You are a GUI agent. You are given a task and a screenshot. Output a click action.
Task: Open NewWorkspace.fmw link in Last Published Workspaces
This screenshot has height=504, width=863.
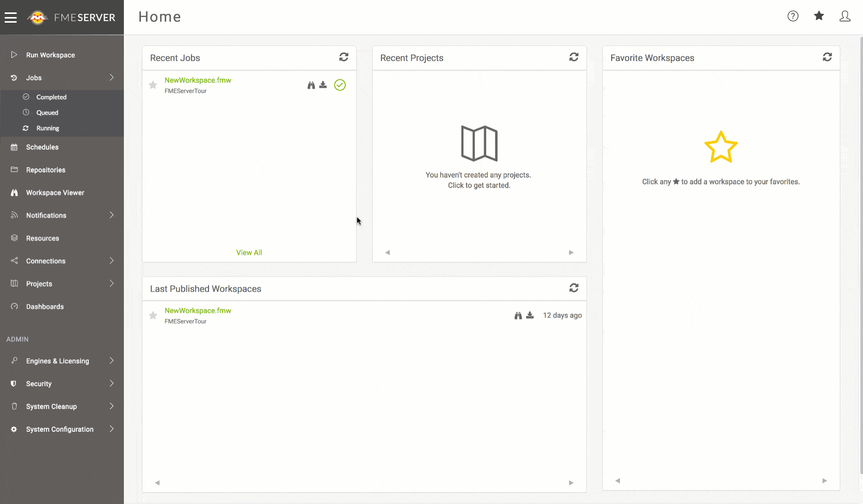[x=198, y=311]
